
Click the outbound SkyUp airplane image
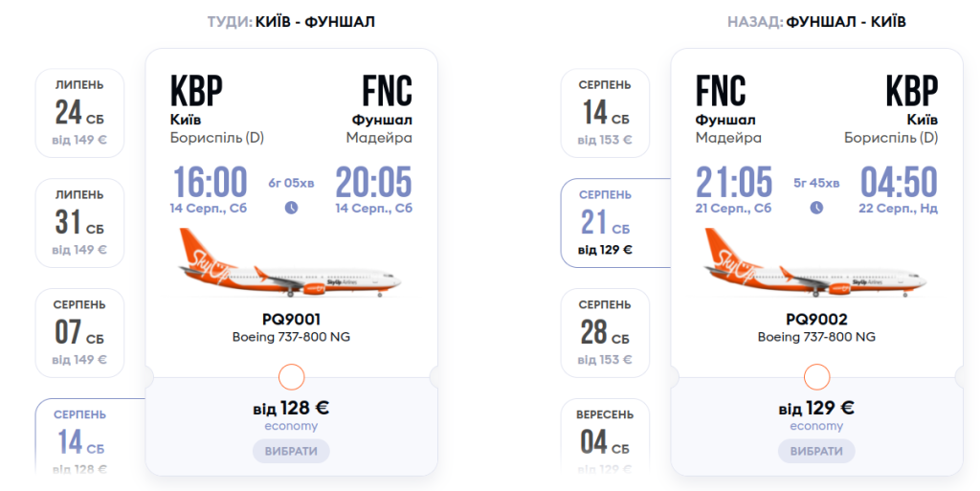[290, 264]
